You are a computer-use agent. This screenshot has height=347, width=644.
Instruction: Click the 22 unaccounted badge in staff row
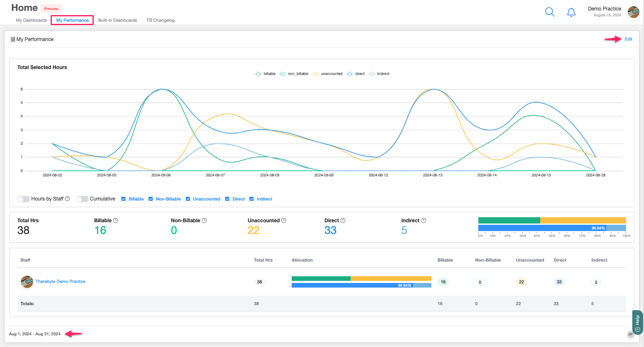click(521, 282)
